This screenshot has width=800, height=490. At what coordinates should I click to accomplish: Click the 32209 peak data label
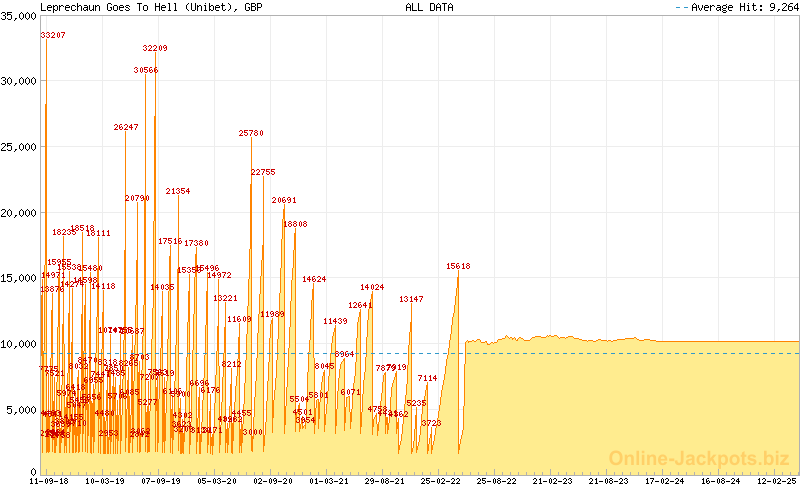[155, 48]
